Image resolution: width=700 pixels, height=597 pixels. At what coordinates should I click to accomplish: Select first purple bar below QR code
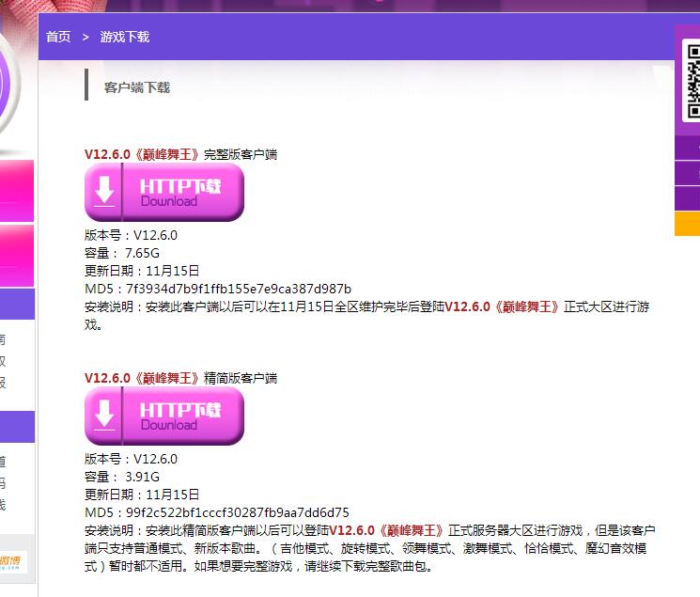point(688,149)
